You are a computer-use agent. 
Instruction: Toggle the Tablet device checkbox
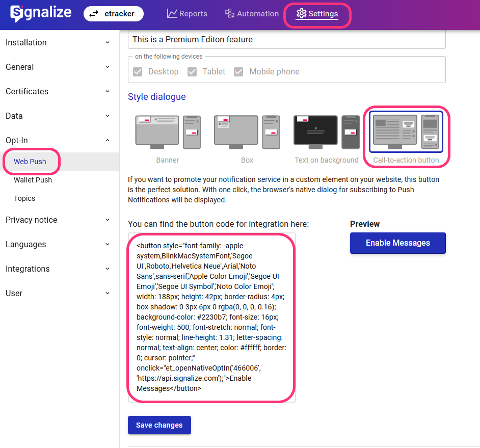click(192, 72)
